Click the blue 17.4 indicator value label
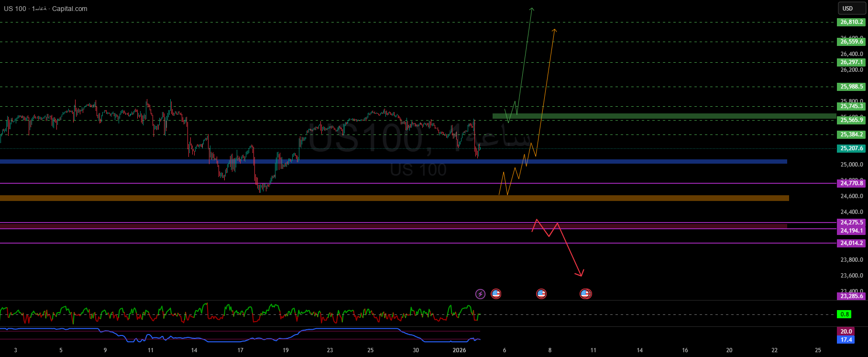 tap(846, 340)
